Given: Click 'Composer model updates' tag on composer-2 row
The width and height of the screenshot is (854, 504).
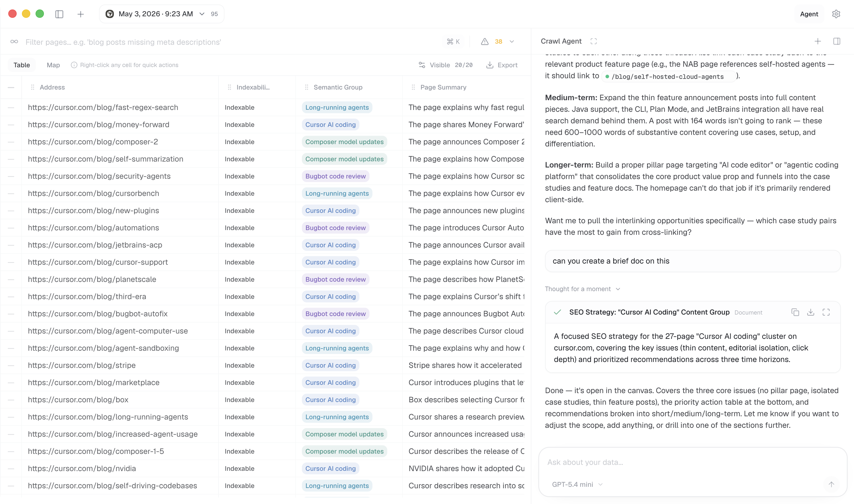Looking at the screenshot, I should tap(345, 142).
